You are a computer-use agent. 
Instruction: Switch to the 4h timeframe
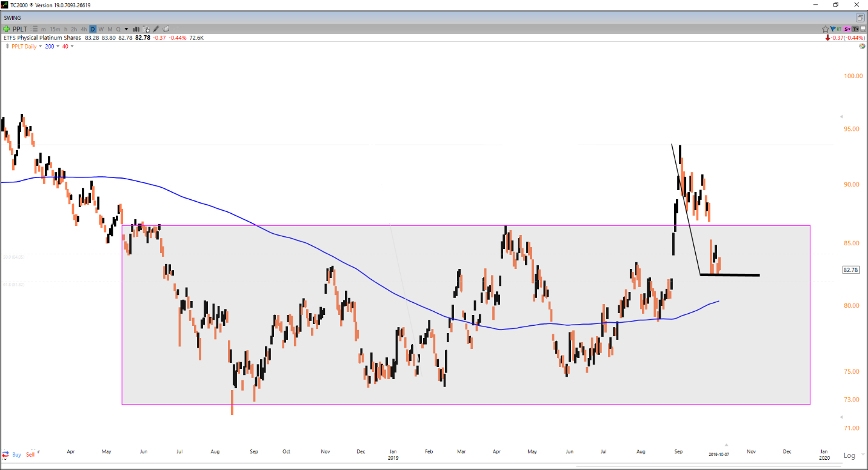click(x=84, y=29)
